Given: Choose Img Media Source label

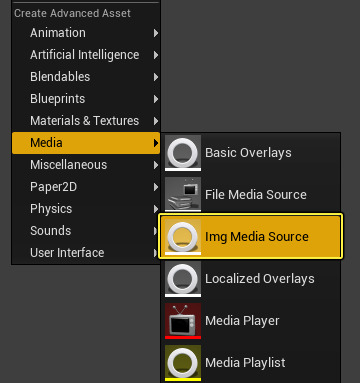Looking at the screenshot, I should (257, 237).
